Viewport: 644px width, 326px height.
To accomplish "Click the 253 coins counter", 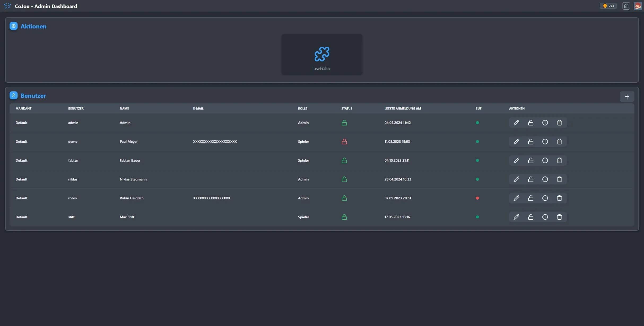I will [x=608, y=6].
